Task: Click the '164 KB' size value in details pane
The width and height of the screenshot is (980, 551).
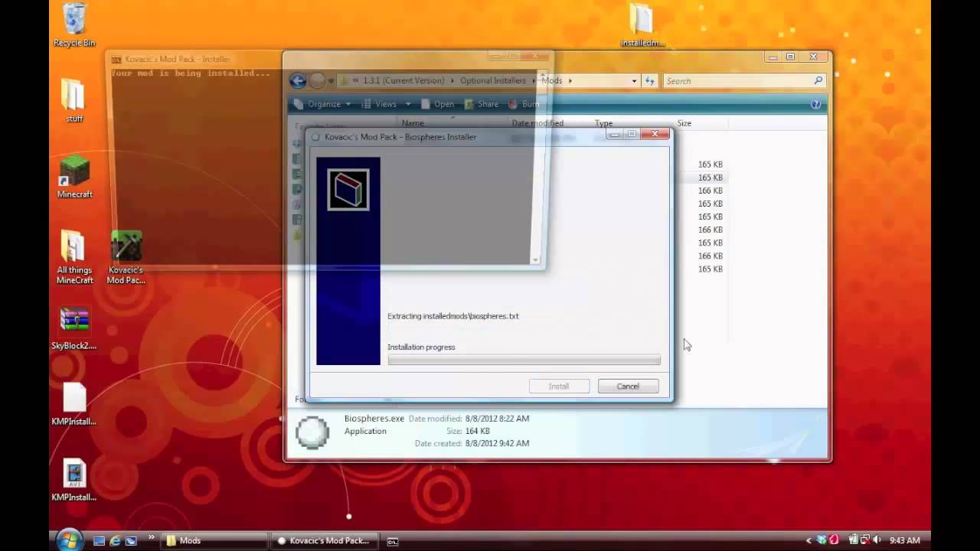Action: coord(478,431)
